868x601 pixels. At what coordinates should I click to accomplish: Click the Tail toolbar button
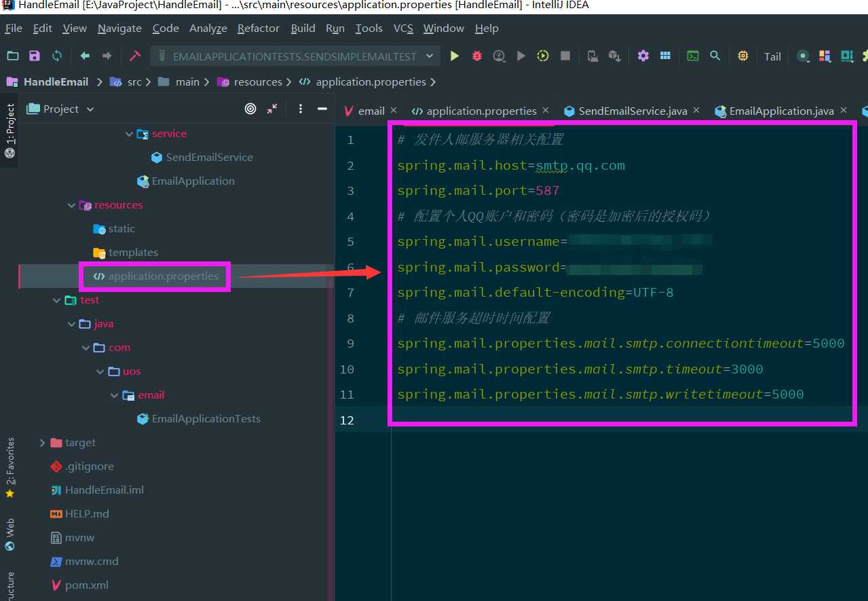pyautogui.click(x=772, y=56)
